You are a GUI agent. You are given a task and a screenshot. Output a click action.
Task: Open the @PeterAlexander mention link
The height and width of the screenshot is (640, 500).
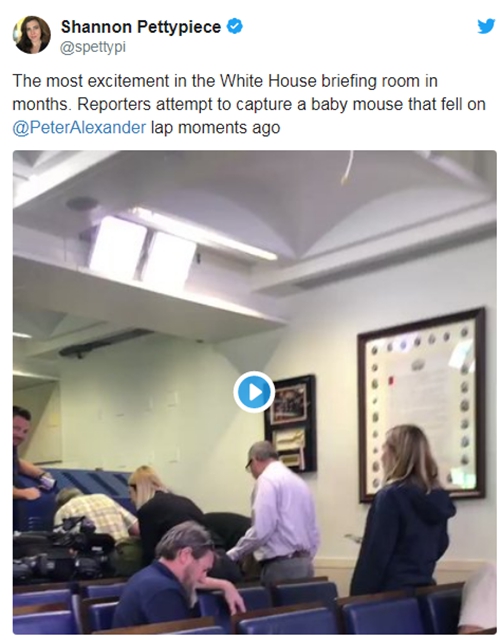79,128
